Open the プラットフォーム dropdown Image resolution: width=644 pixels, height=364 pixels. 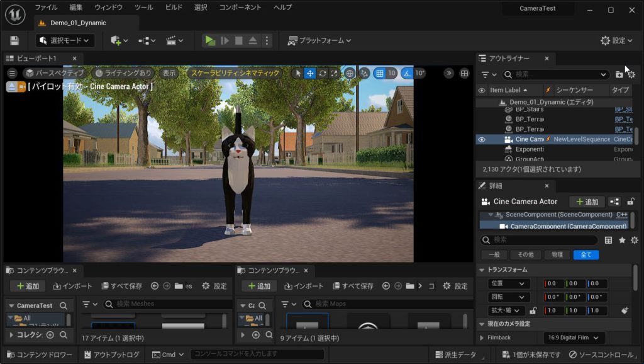tap(319, 40)
